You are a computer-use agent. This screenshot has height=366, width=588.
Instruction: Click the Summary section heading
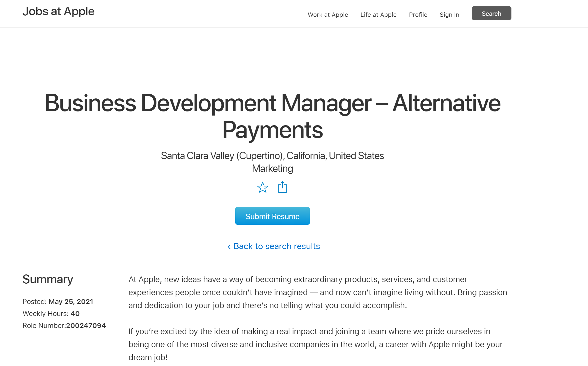pos(48,280)
